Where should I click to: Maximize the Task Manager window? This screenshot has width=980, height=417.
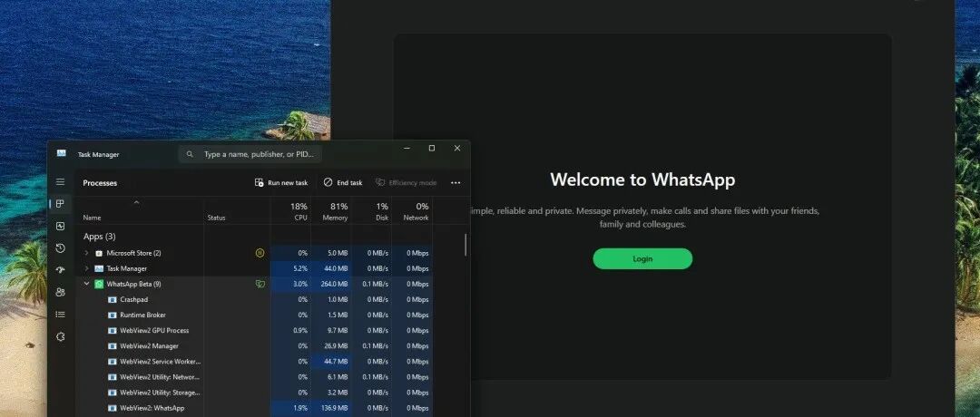click(431, 149)
